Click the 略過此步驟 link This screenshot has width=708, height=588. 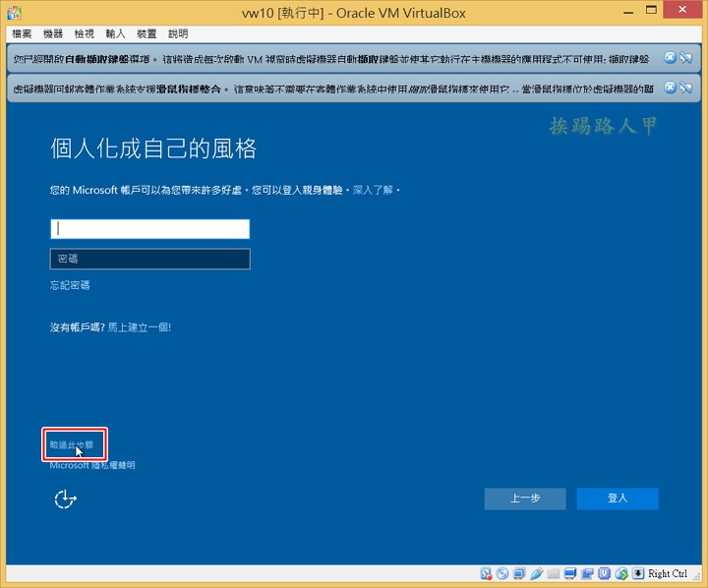72,445
